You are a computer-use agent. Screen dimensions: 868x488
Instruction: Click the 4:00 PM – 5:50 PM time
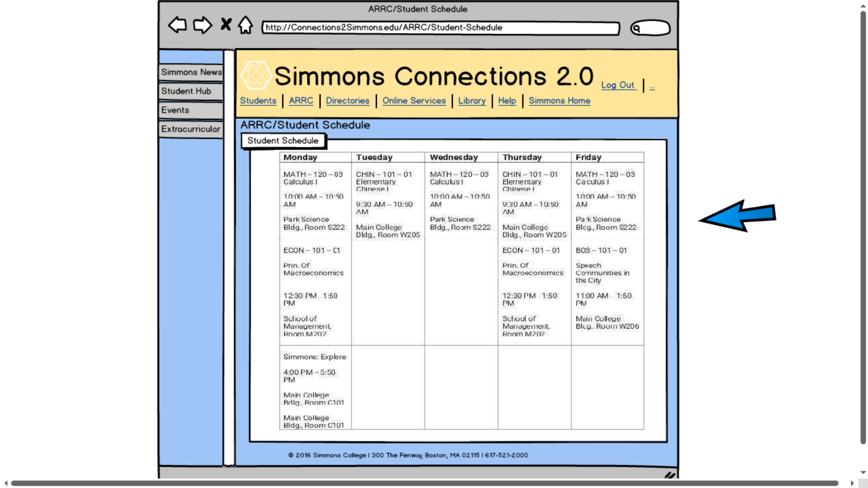point(309,376)
